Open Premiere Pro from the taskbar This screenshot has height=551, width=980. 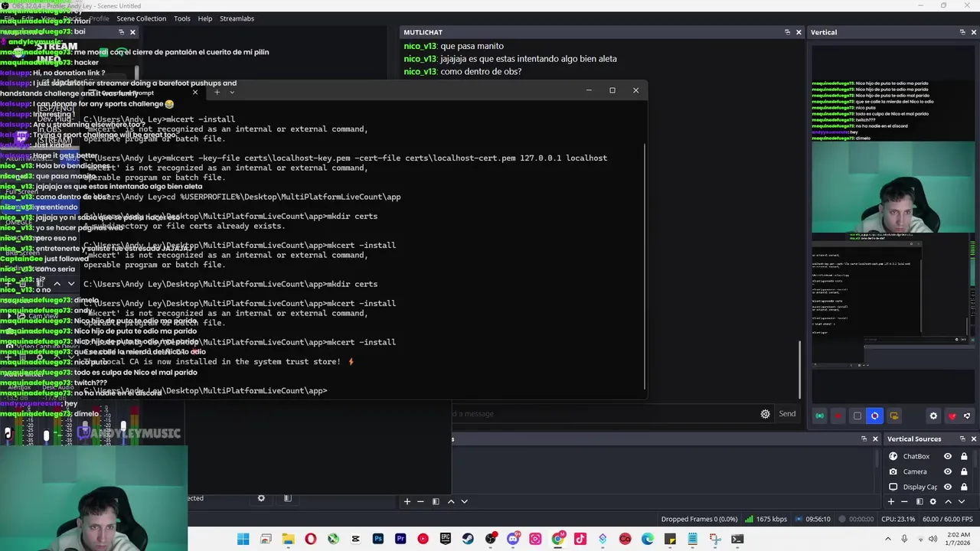coord(400,540)
